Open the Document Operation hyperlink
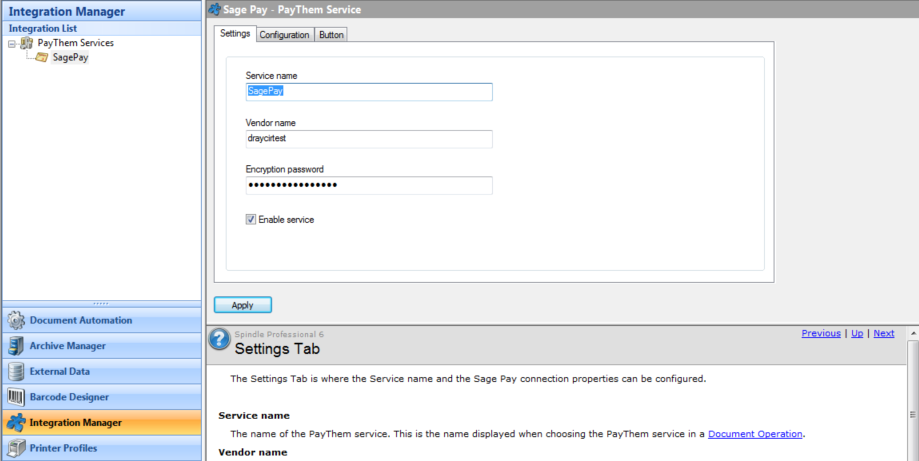 click(x=755, y=434)
